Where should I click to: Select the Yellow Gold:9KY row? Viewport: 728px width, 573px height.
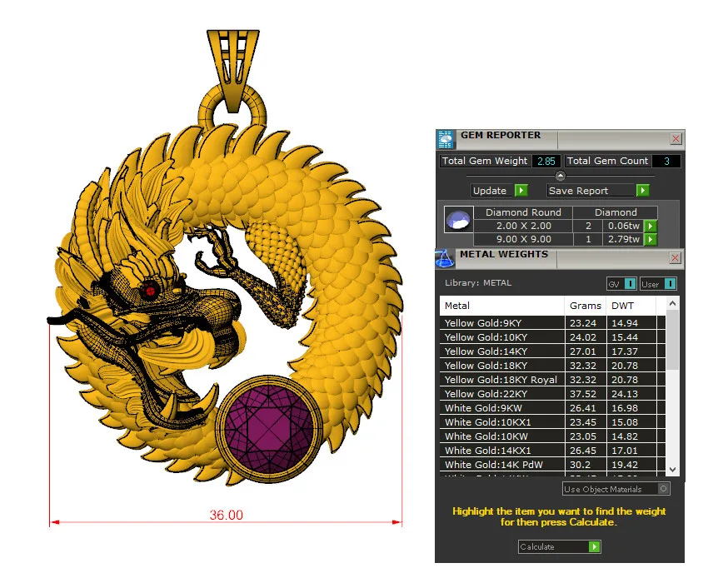(552, 323)
